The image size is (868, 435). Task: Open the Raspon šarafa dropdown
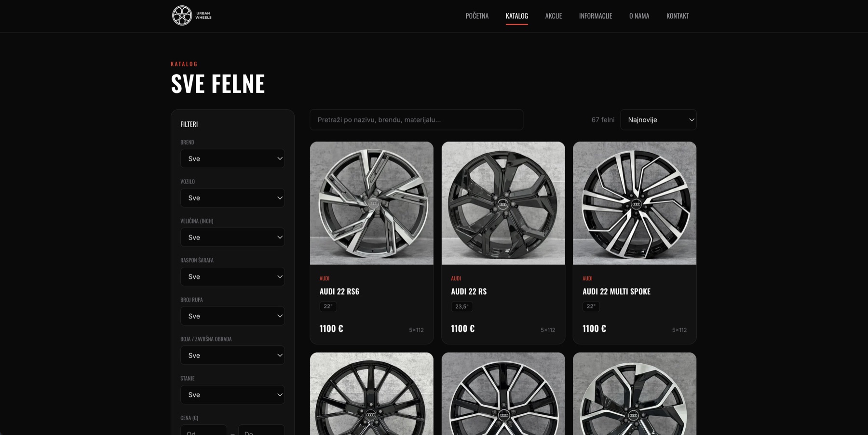point(232,277)
